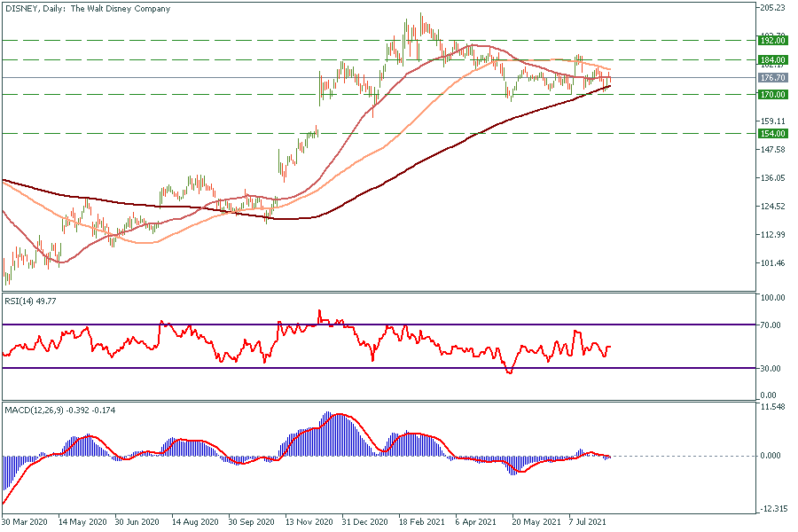This screenshot has height=532, width=798.
Task: Click the current price 176.70 tag
Action: point(773,78)
